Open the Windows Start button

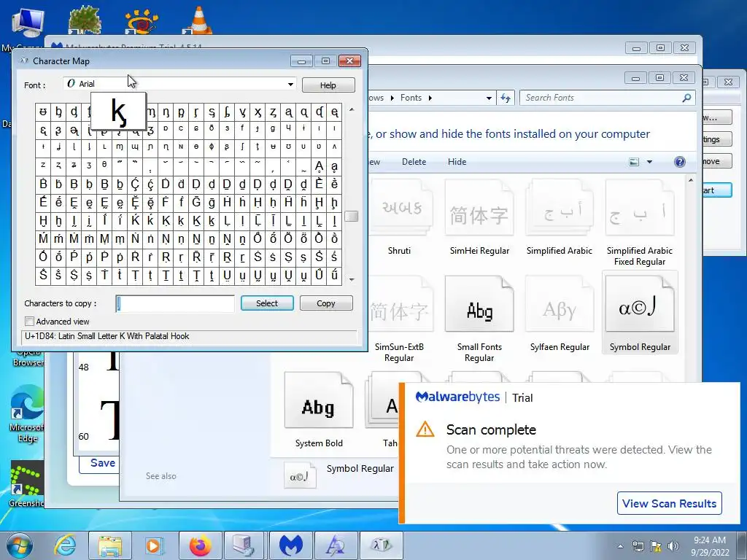point(20,545)
